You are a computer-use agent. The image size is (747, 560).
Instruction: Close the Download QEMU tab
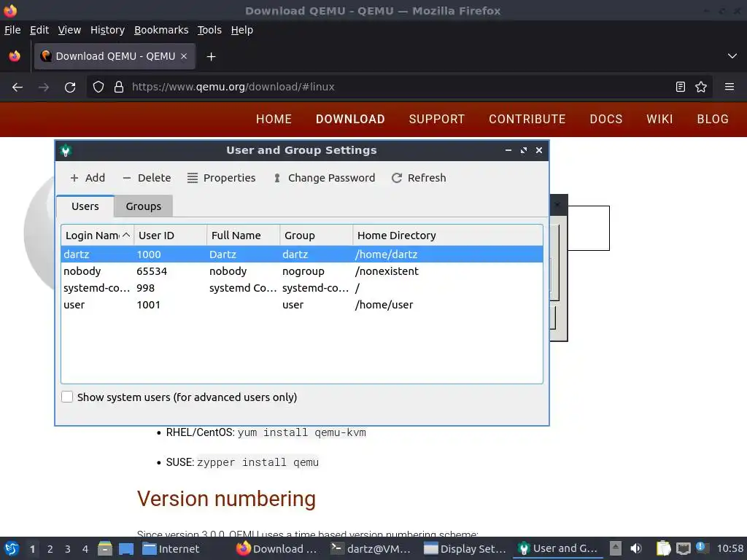tap(184, 56)
